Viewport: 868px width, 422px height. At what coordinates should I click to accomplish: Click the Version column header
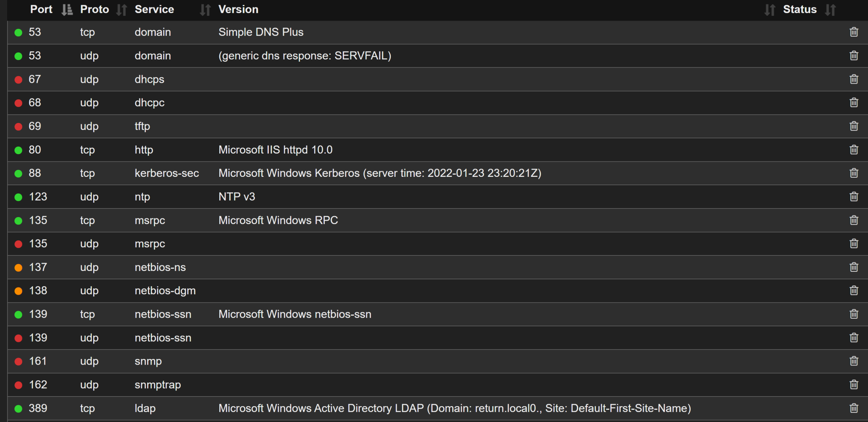pyautogui.click(x=238, y=10)
